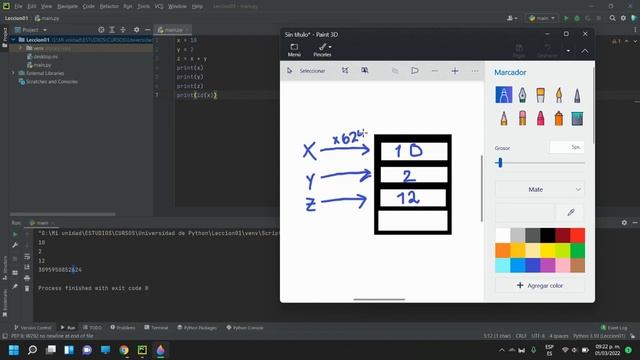This screenshot has height=360, width=640.
Task: Click the current color preview box
Action: (525, 212)
